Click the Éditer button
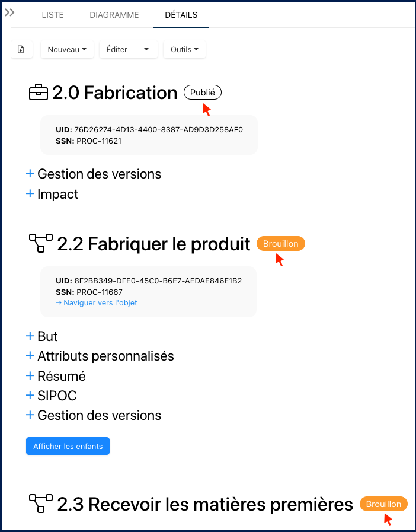The width and height of the screenshot is (416, 532). [117, 50]
